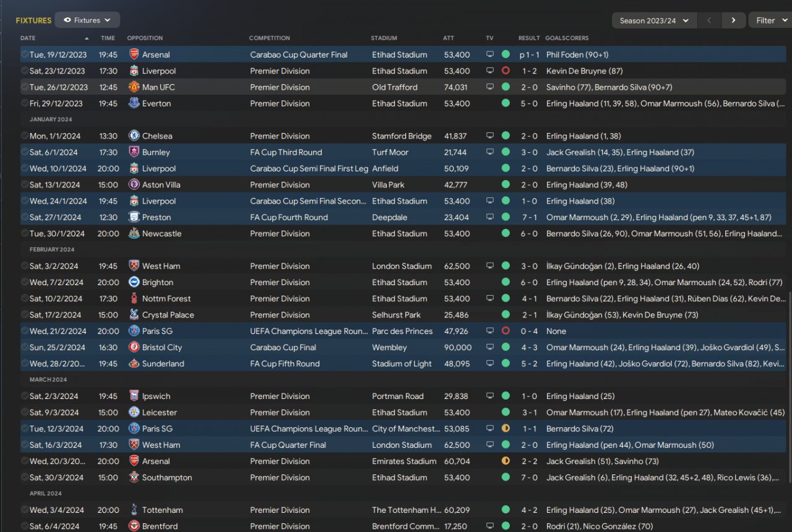Sort by the Att column header

point(449,38)
